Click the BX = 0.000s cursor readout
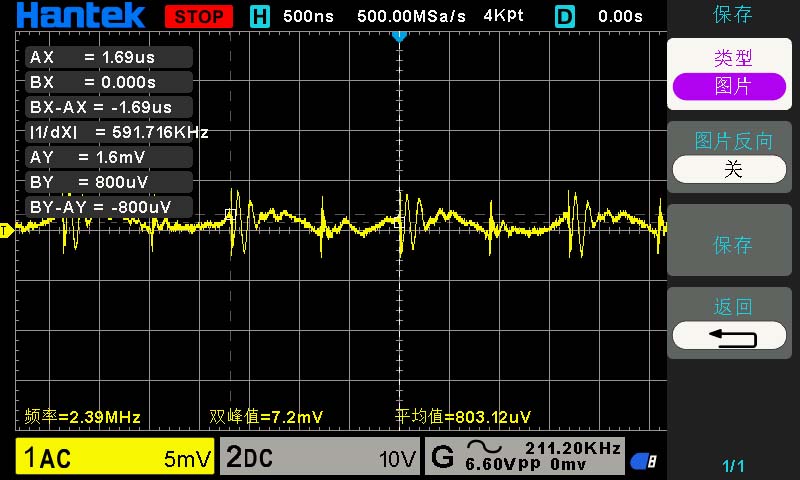The width and height of the screenshot is (800, 480). [x=109, y=82]
